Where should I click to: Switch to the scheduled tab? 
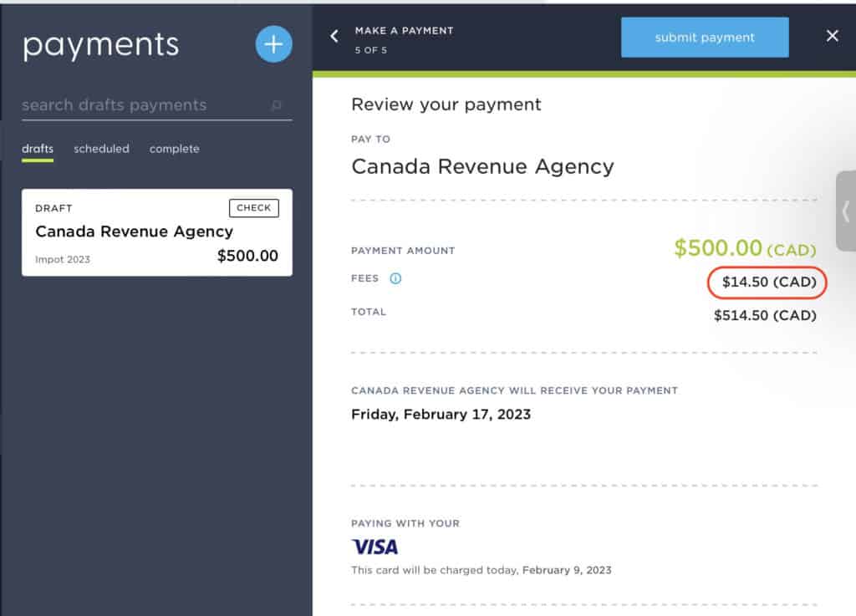point(101,149)
